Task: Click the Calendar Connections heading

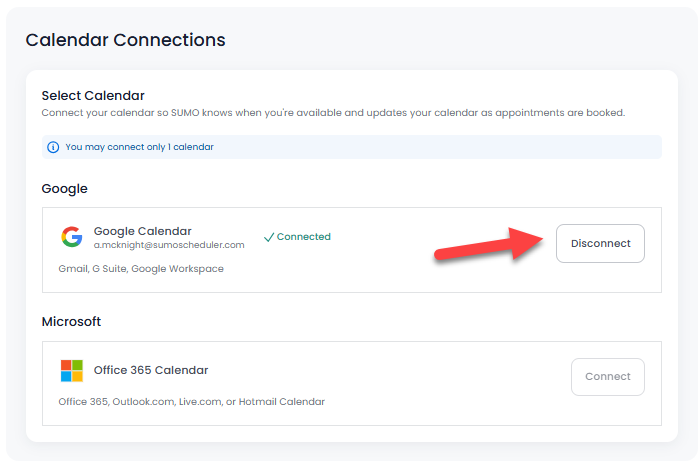Action: coord(125,40)
